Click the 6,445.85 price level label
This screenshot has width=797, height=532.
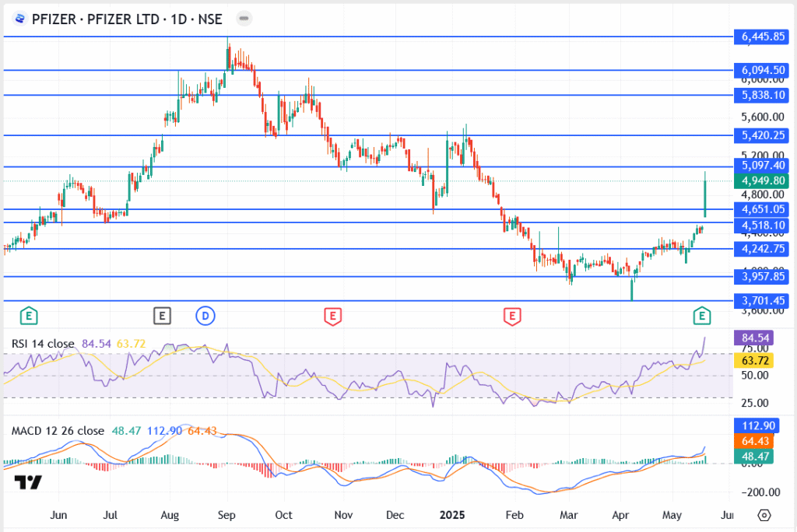[x=761, y=37]
